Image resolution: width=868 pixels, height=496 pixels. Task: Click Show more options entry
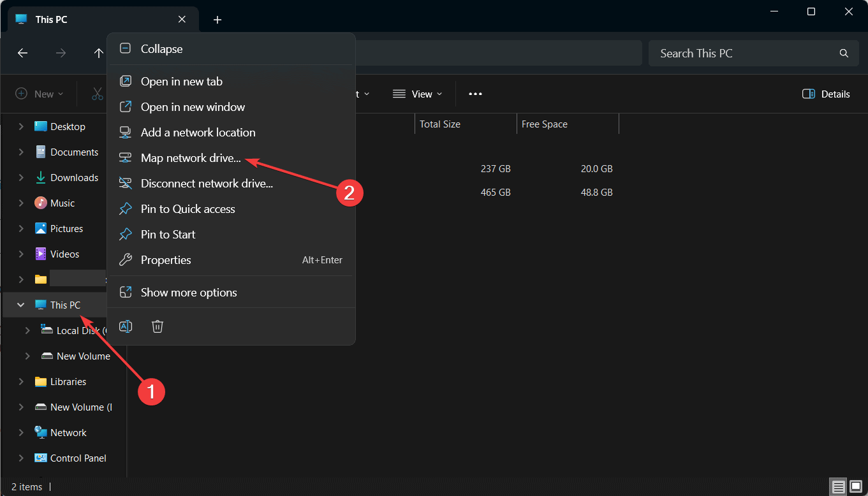189,293
